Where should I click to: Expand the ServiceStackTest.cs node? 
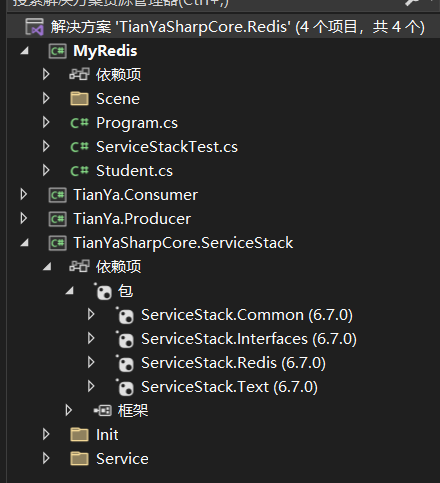(x=46, y=146)
